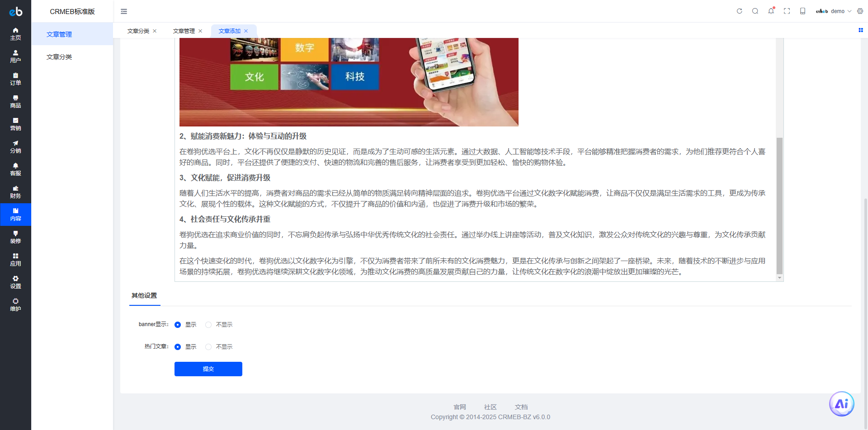Open the 应用 apps section
The image size is (868, 430).
click(x=15, y=260)
